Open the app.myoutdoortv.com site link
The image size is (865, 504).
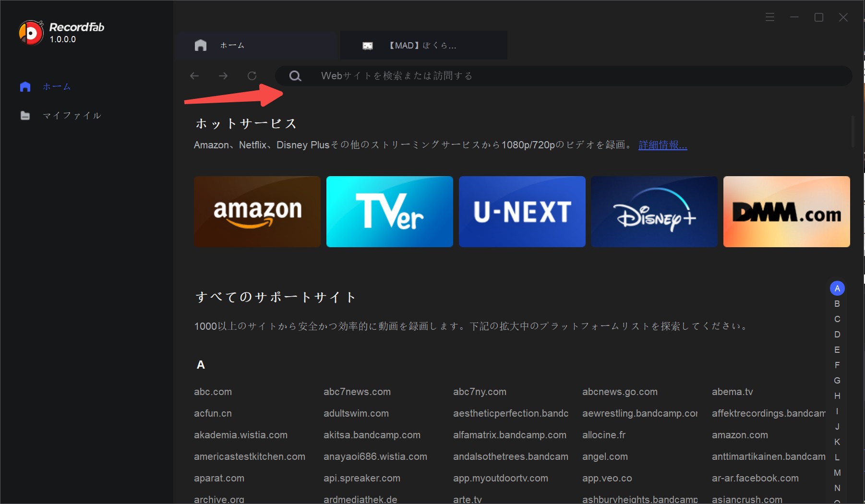coord(501,478)
